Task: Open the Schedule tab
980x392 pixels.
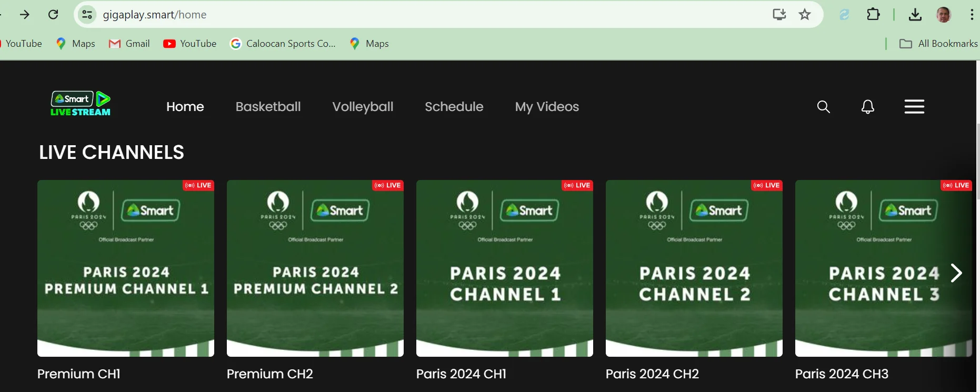Action: (x=454, y=107)
